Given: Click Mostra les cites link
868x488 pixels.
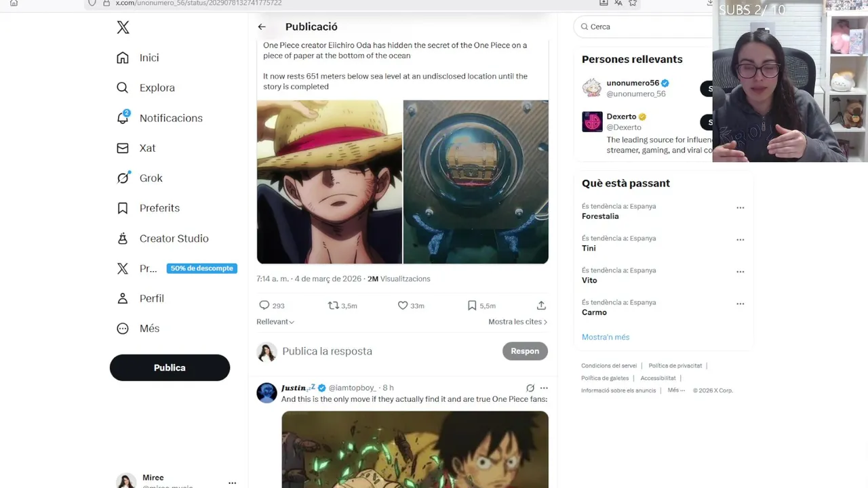Looking at the screenshot, I should click(x=518, y=322).
